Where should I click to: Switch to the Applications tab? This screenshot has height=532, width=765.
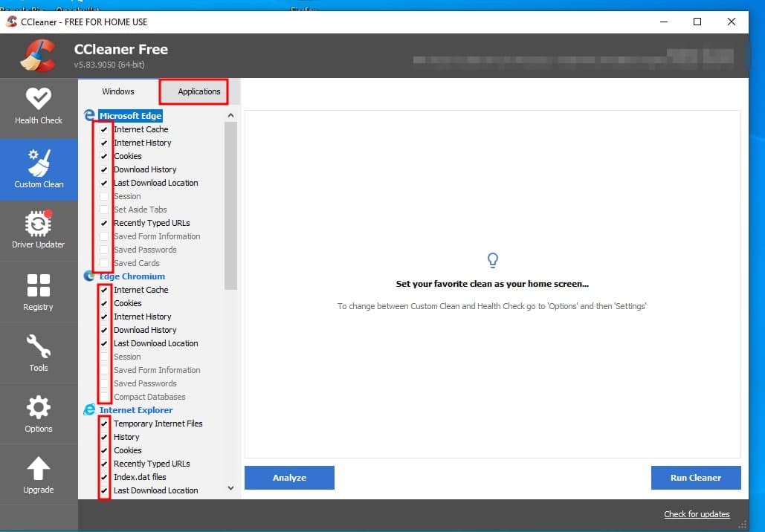[x=198, y=91]
